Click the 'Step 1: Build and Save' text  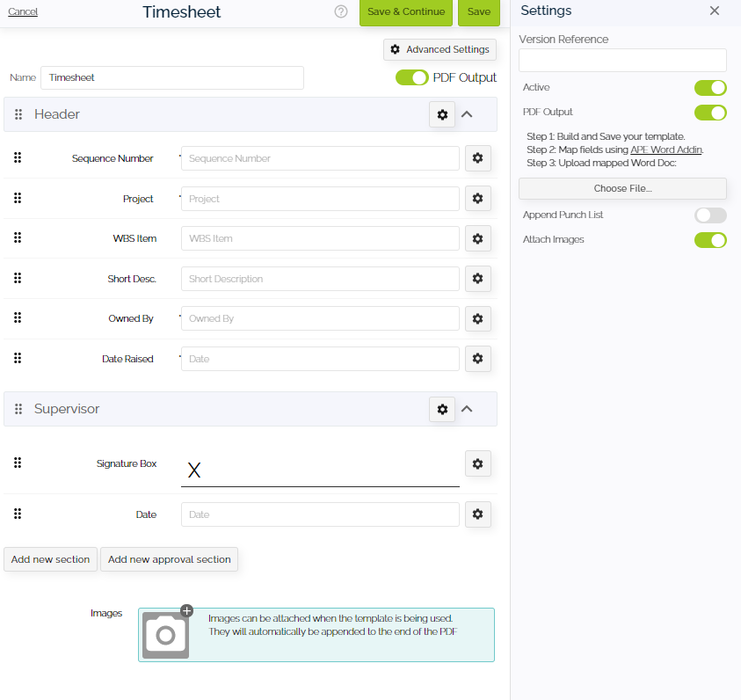(606, 136)
